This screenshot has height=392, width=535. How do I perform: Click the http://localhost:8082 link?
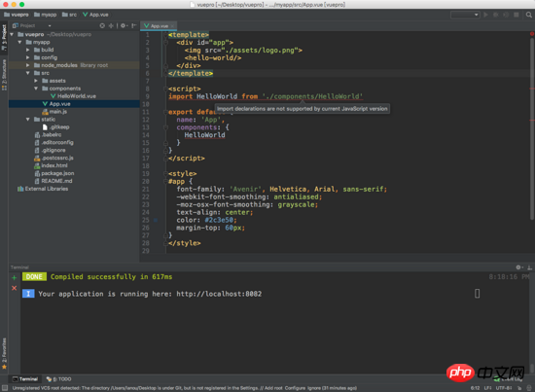219,294
